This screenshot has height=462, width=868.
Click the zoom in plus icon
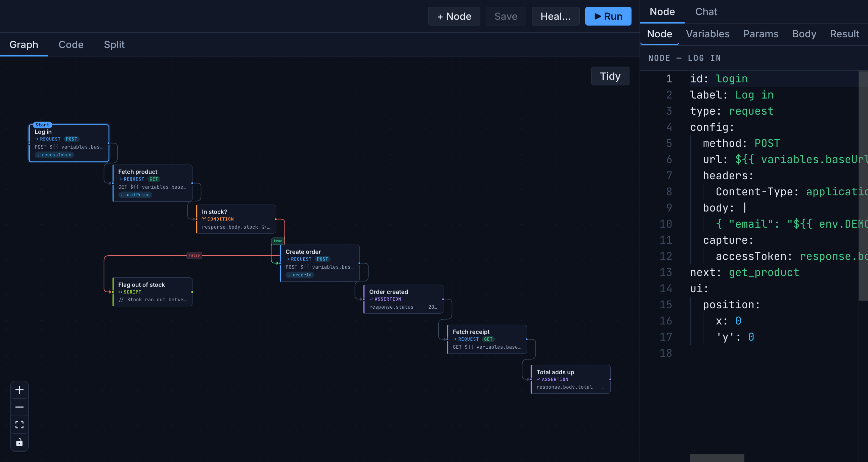[19, 390]
